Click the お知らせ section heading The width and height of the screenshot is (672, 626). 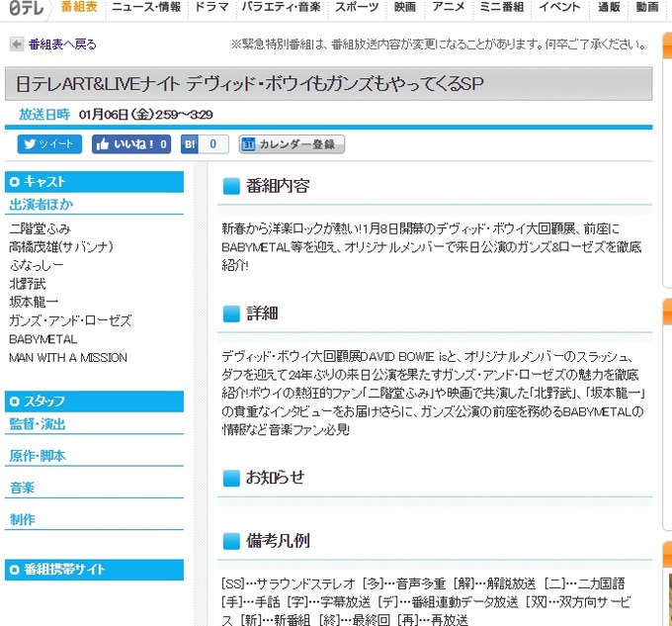pyautogui.click(x=275, y=478)
